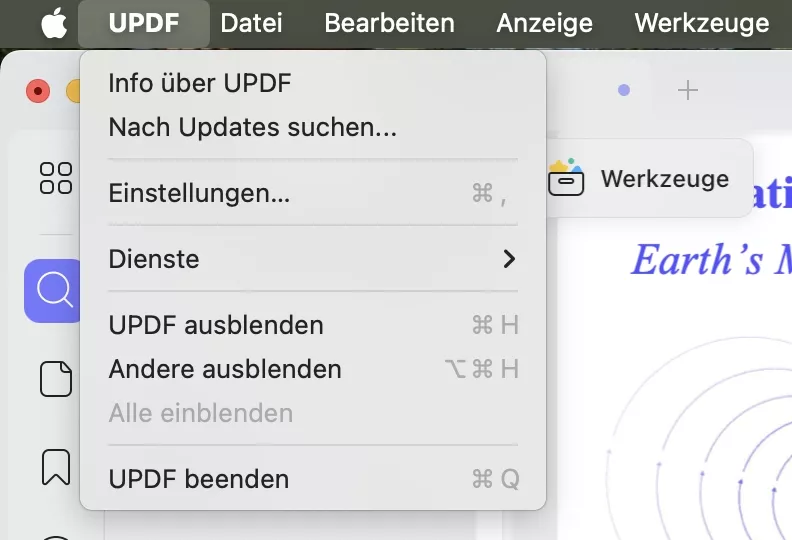The height and width of the screenshot is (540, 792).
Task: Click the red close window button
Action: pos(38,91)
